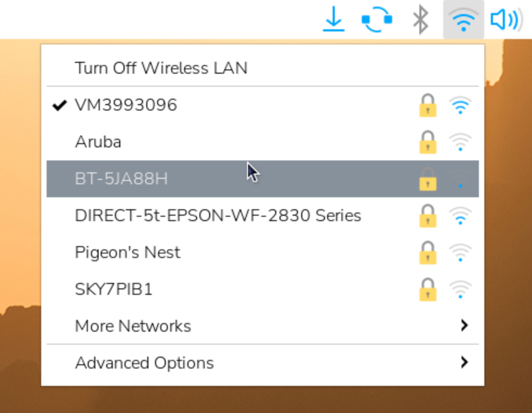Expand the More Networks submenu arrow
The height and width of the screenshot is (413, 532).
point(464,326)
